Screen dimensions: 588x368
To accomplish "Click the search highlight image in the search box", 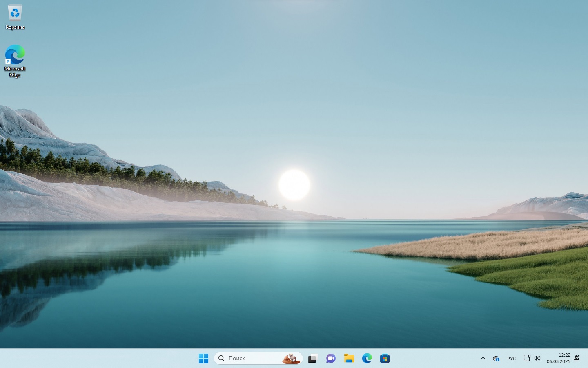I will click(291, 358).
